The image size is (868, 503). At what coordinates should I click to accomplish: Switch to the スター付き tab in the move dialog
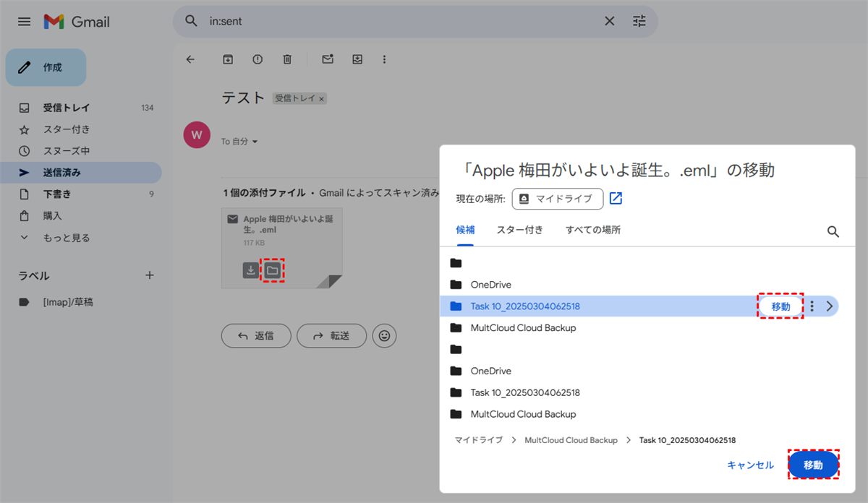click(x=520, y=230)
